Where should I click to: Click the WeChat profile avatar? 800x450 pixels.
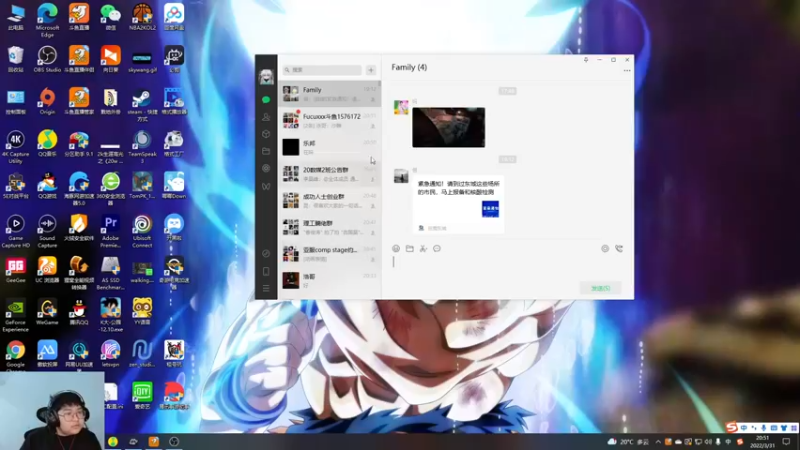[266, 77]
